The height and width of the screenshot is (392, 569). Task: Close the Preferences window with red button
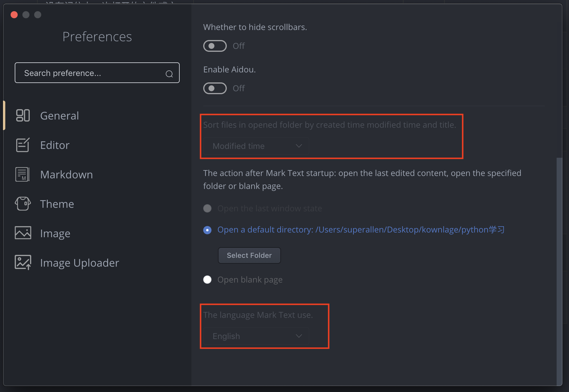coord(14,15)
